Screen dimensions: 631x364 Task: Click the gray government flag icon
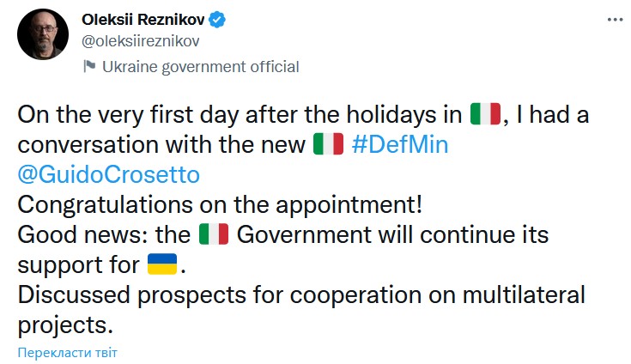pyautogui.click(x=89, y=66)
